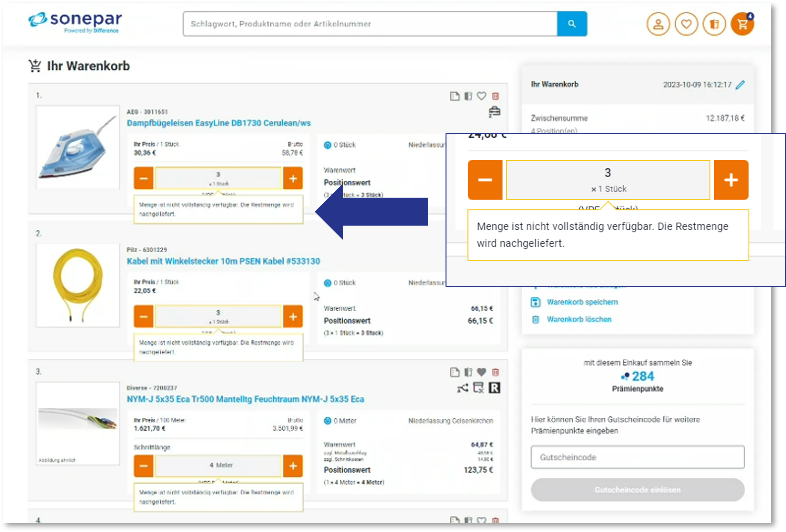Increase quantity of Kabel mit Winkelstecker with plus

pyautogui.click(x=293, y=317)
